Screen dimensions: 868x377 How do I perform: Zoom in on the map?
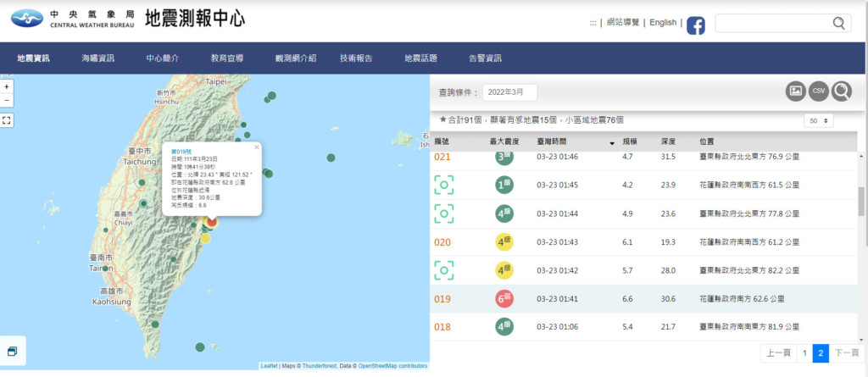tap(7, 86)
